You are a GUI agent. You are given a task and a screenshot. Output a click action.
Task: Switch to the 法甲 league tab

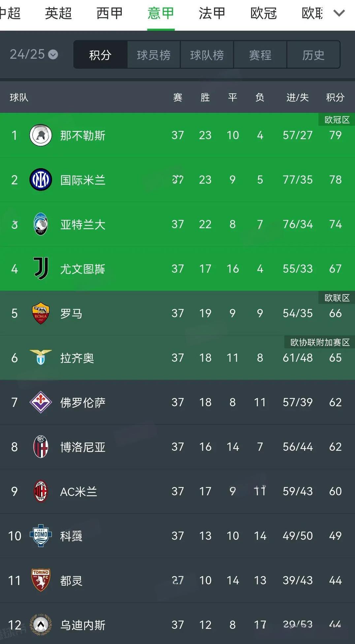(212, 14)
